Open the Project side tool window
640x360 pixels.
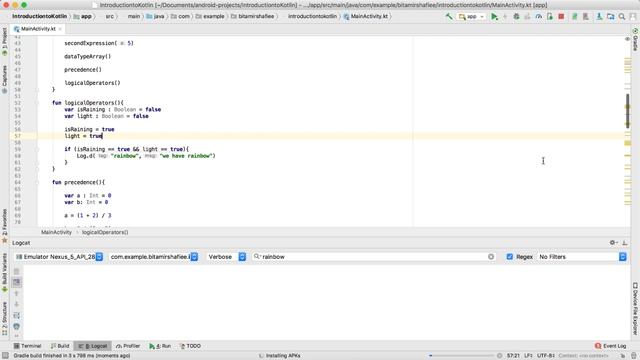(x=4, y=41)
